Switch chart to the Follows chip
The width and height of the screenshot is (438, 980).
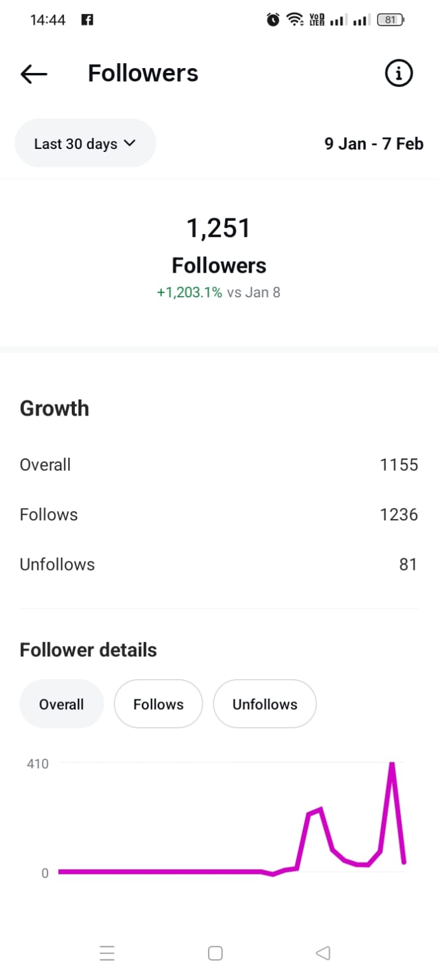pyautogui.click(x=158, y=704)
